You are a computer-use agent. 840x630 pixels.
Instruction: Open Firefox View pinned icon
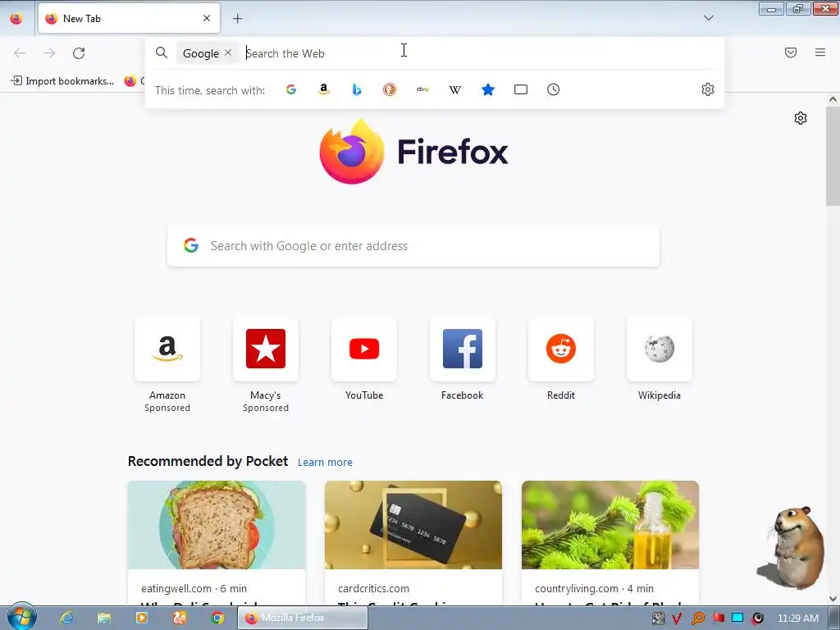(x=16, y=19)
